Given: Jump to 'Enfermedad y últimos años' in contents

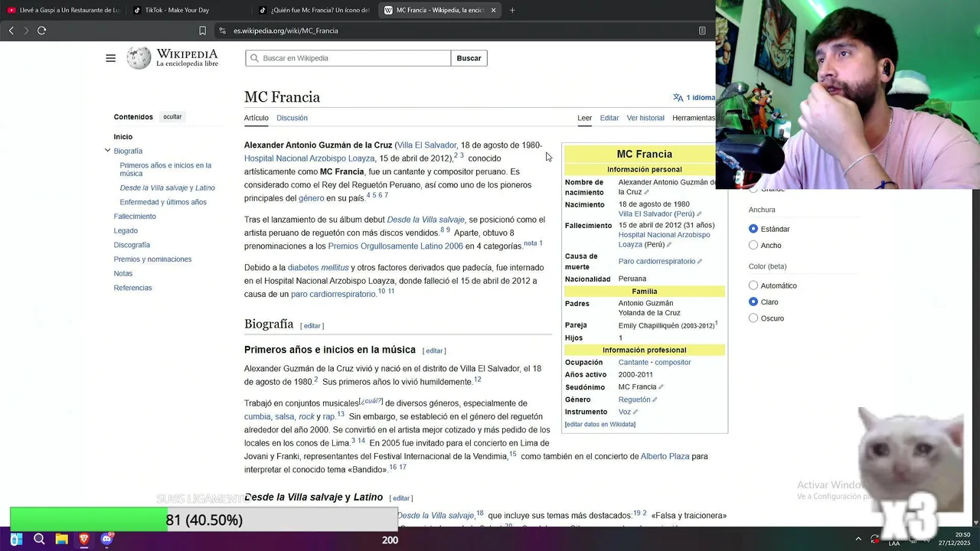Looking at the screenshot, I should (163, 202).
